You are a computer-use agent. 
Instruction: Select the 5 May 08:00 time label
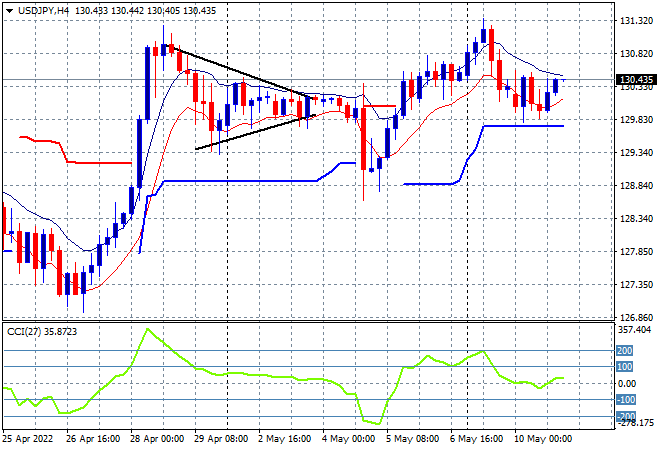tap(412, 439)
